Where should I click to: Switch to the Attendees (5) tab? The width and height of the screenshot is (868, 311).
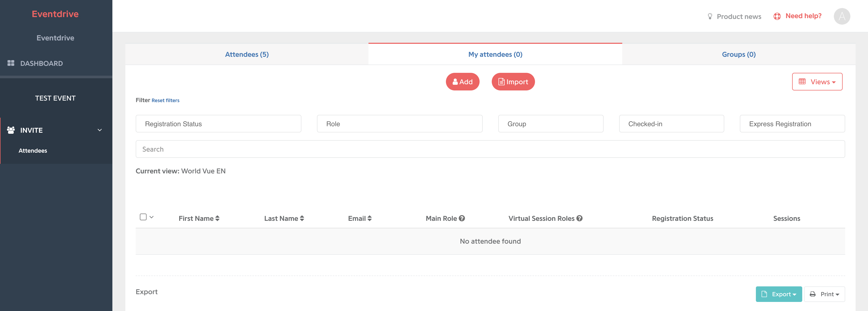click(247, 54)
